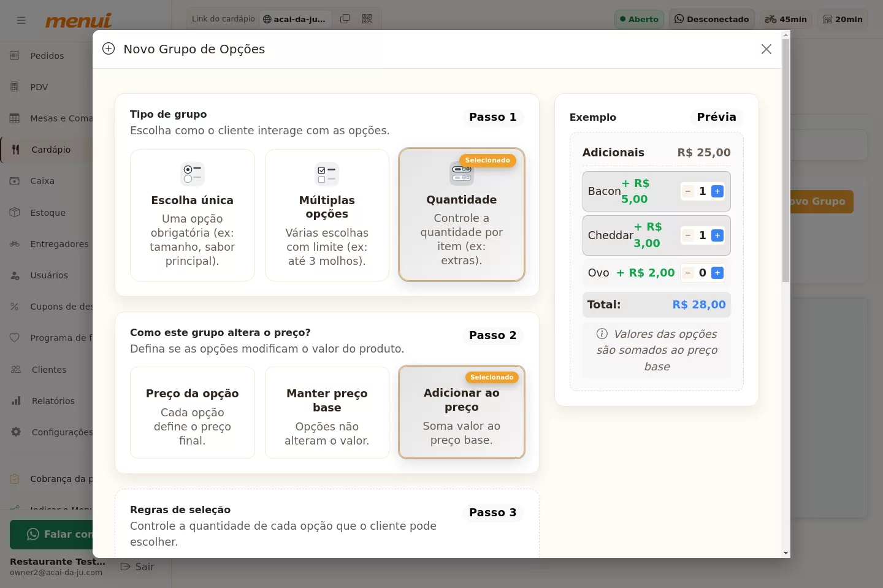Click the Pedidos sidebar icon
Screen dimensions: 883x588
tap(15, 56)
